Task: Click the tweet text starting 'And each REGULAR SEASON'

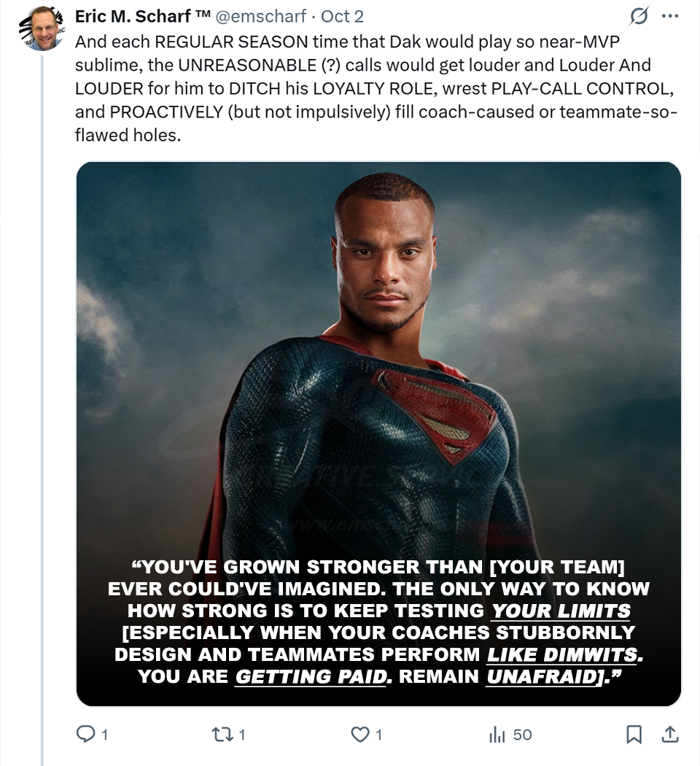Action: pyautogui.click(x=365, y=88)
